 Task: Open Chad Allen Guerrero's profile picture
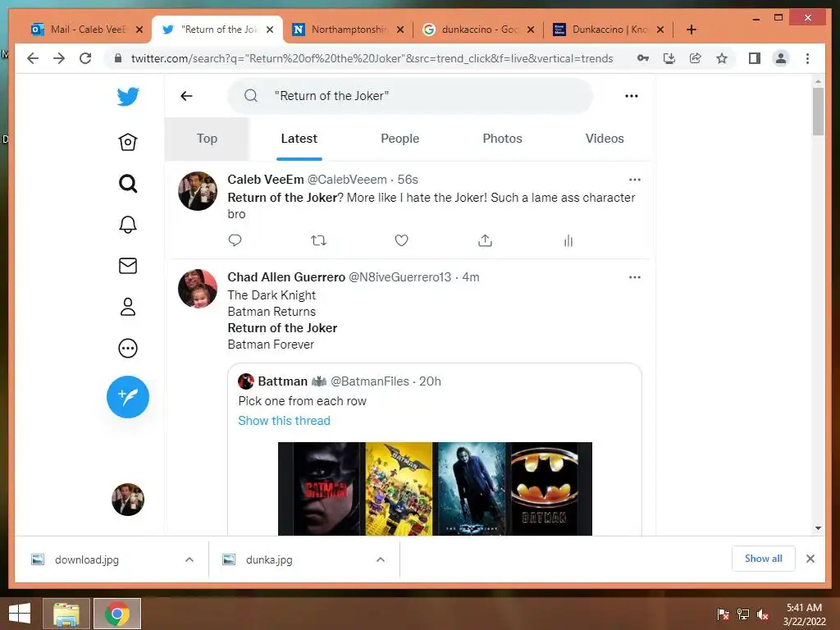197,289
